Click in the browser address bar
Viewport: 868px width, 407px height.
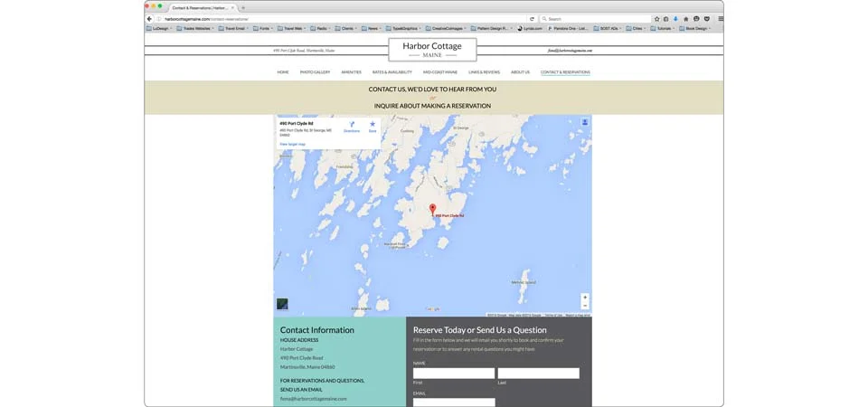344,19
